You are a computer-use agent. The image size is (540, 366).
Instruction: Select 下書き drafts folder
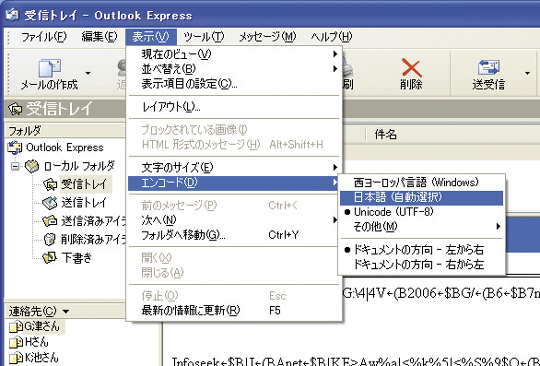pos(77,258)
